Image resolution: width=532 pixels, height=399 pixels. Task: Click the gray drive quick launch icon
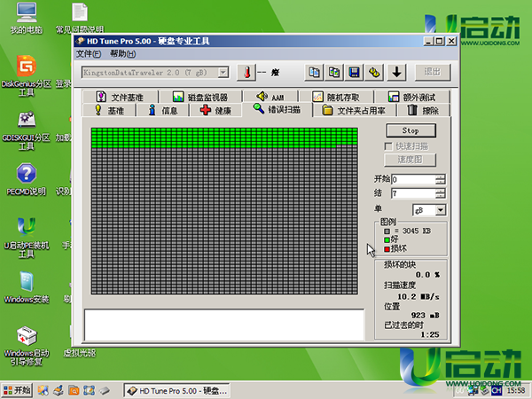coord(105,390)
